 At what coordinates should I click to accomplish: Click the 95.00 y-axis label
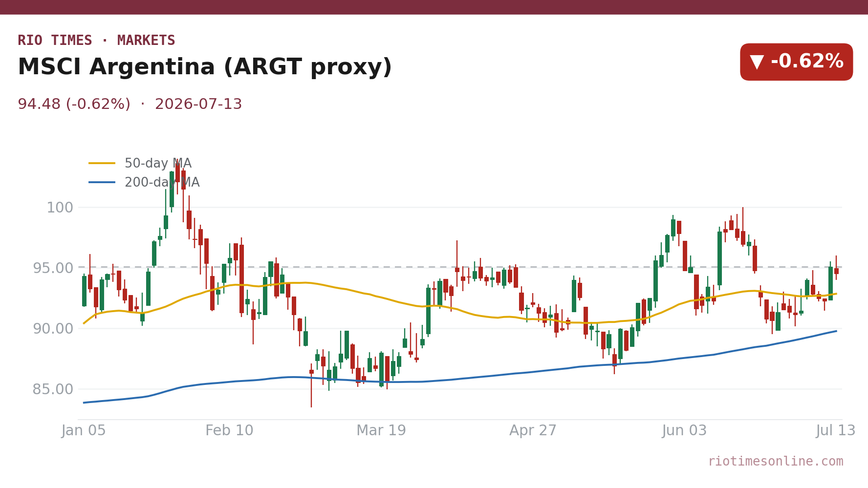click(x=53, y=268)
